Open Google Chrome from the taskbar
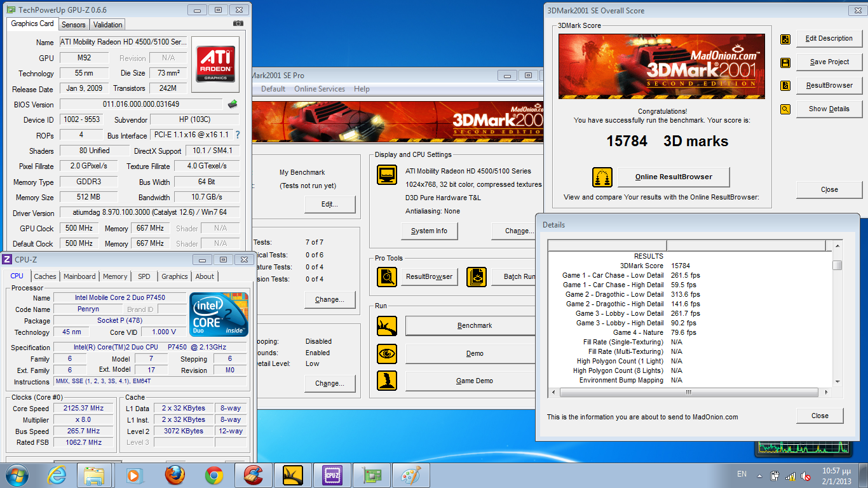This screenshot has width=868, height=488. tap(214, 475)
